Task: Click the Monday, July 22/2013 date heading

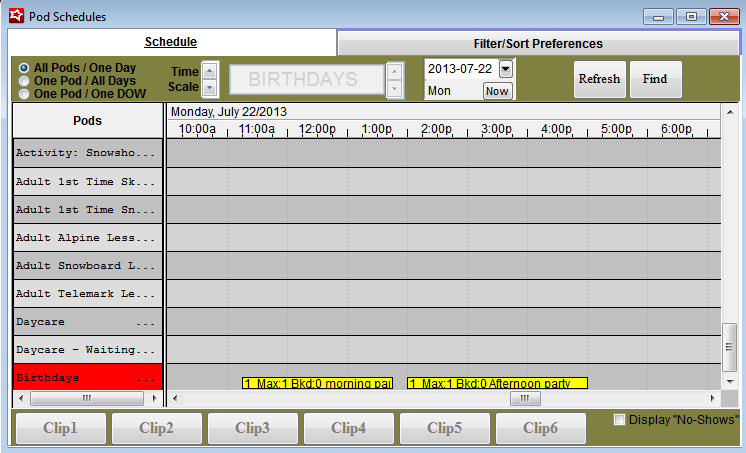Action: (x=229, y=112)
